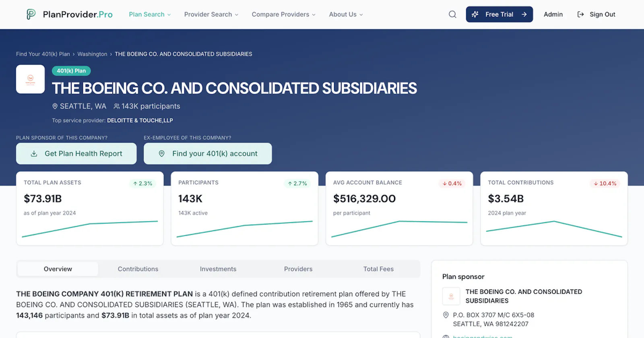
Task: Click the address pin icon by P.O. BOX 3707
Action: pyautogui.click(x=446, y=315)
